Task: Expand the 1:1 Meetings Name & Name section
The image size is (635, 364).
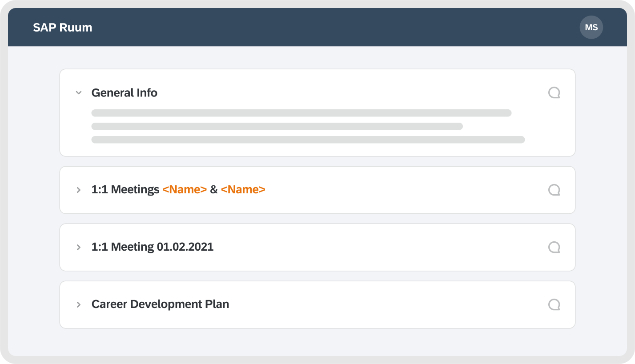Action: click(x=79, y=190)
